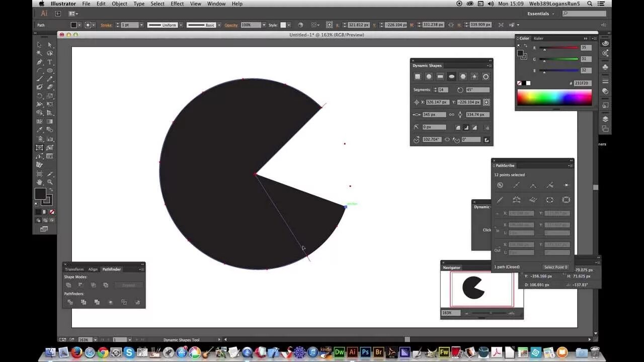Open the Essentials workspace dropdown

click(x=541, y=14)
